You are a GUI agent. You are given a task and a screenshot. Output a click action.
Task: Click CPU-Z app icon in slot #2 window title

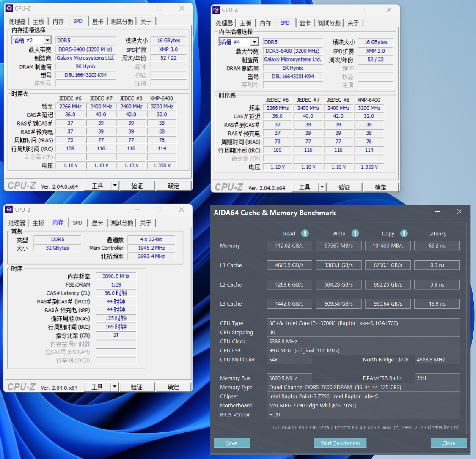pos(9,8)
